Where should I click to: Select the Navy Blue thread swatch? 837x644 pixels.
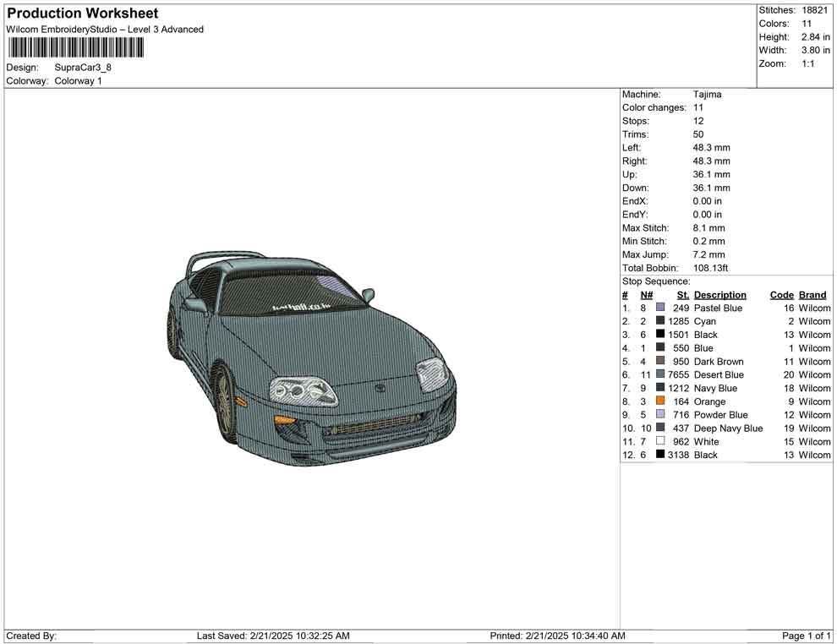coord(660,388)
